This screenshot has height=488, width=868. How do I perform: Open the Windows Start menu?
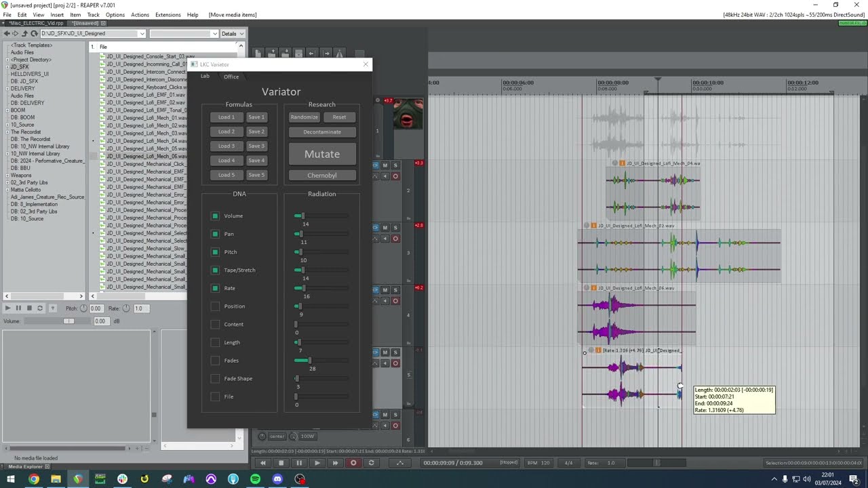[x=11, y=479]
